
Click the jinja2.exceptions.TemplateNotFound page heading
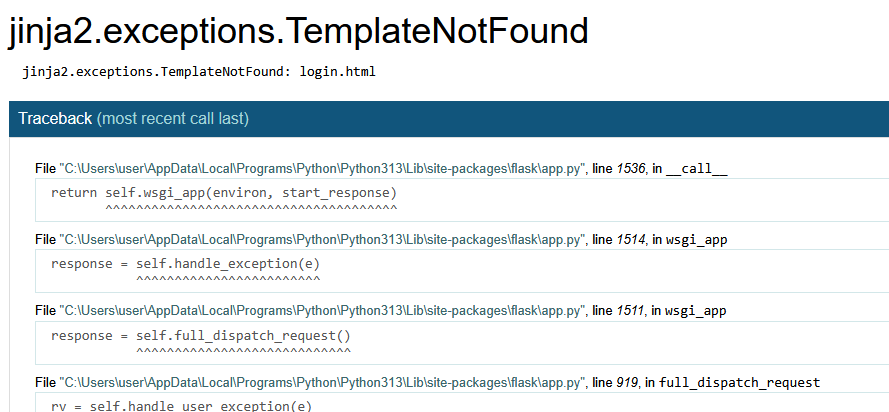[298, 32]
